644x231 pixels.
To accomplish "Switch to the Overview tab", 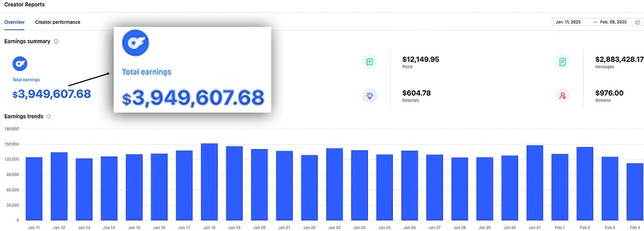I will pyautogui.click(x=14, y=22).
